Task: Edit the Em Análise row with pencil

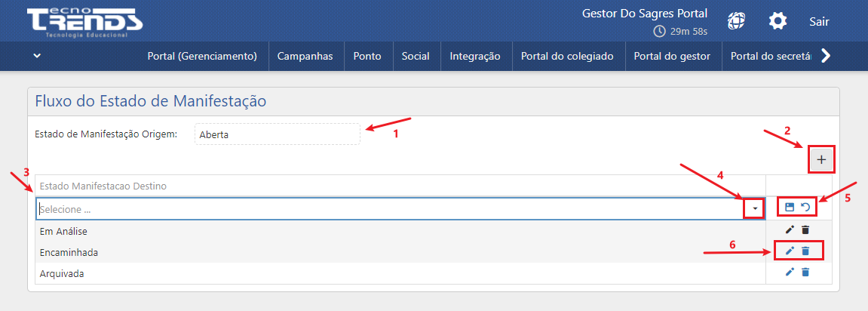Action: coord(790,230)
